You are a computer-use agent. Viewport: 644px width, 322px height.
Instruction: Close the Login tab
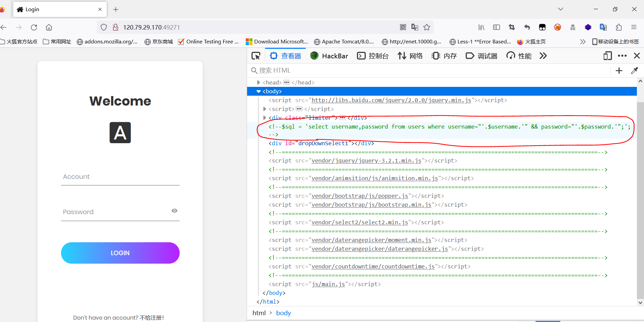click(100, 9)
